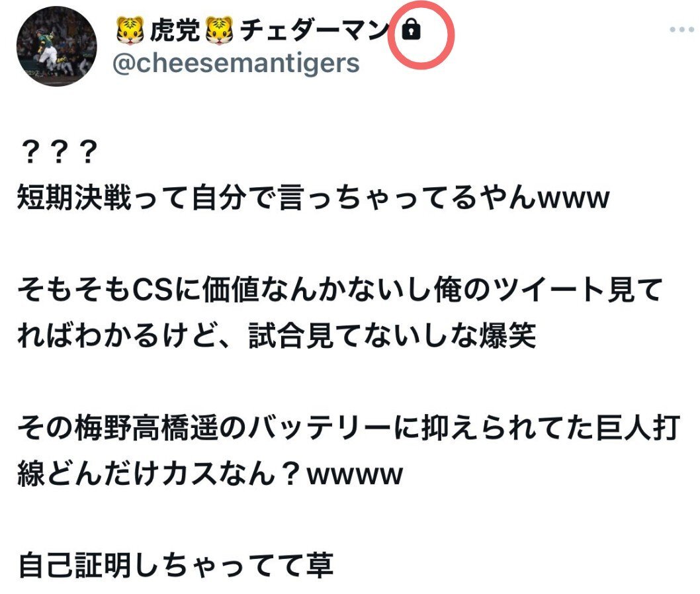This screenshot has height=594, width=700.
Task: Open the @cheesemantigers handle link
Action: coord(236,63)
